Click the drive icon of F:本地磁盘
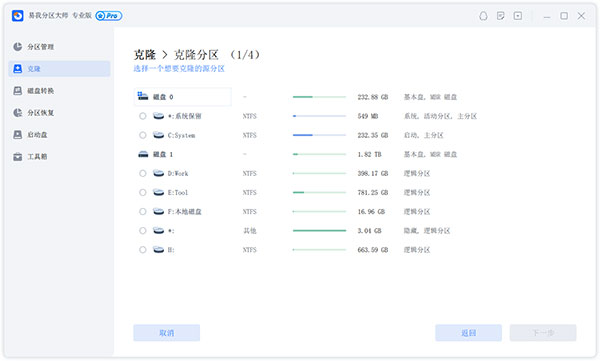This screenshot has width=600, height=361. pyautogui.click(x=158, y=211)
